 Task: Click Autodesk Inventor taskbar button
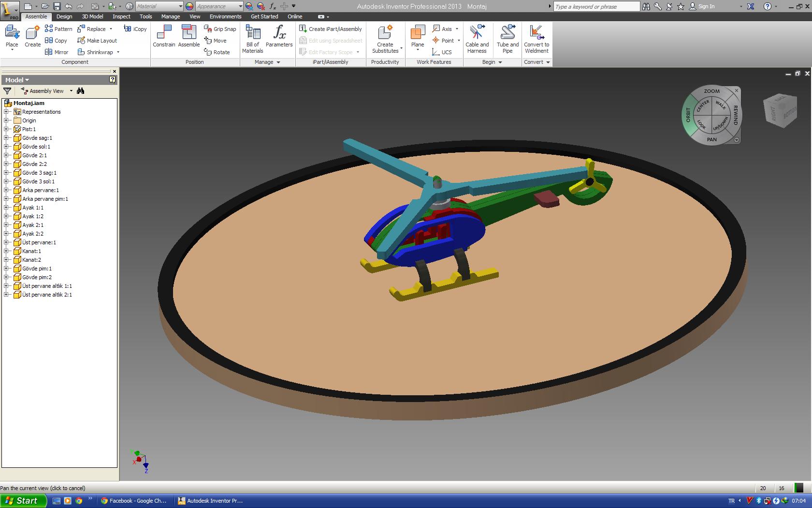click(211, 501)
